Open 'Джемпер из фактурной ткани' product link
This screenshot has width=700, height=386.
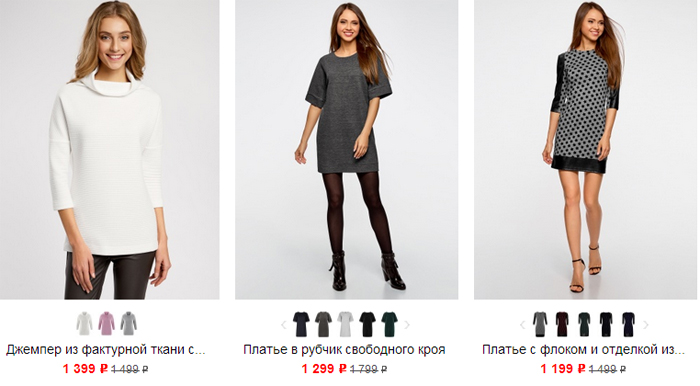pos(106,350)
